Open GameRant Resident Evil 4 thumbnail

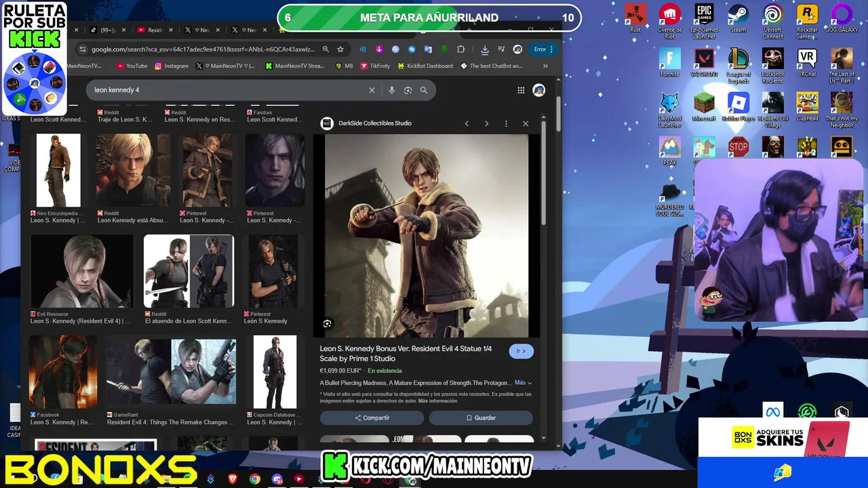coord(171,372)
